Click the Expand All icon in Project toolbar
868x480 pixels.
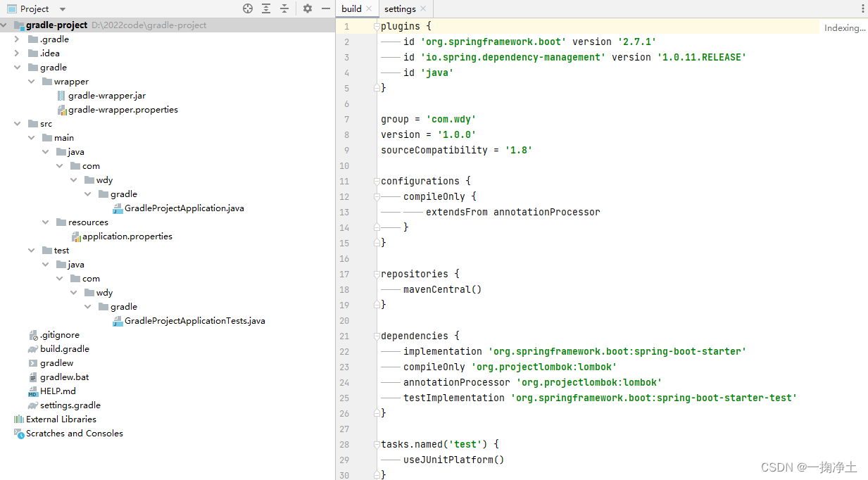click(266, 8)
